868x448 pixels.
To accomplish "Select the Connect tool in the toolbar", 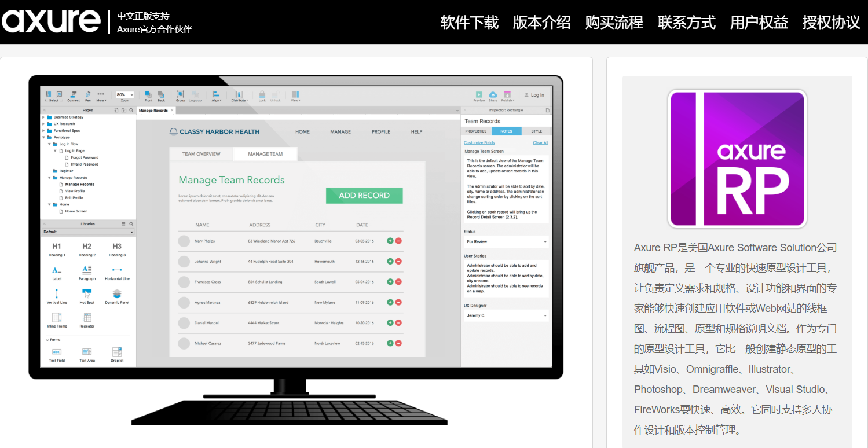I will click(74, 96).
